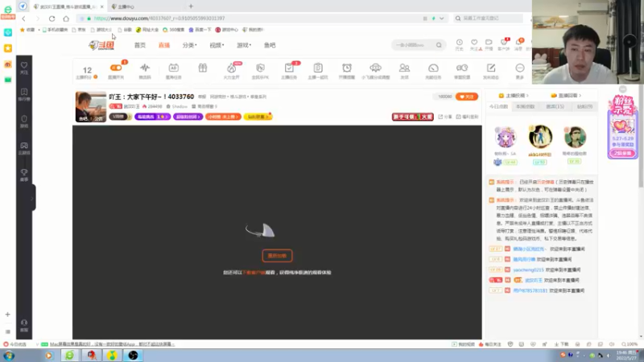Image resolution: width=644 pixels, height=362 pixels.
Task: Open the publish post edit icon
Action: (x=491, y=68)
